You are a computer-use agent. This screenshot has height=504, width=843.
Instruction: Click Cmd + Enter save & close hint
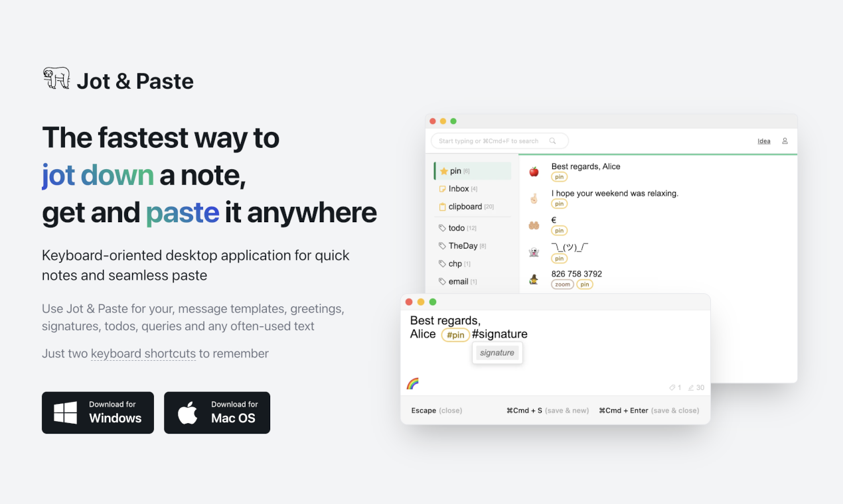(x=649, y=410)
